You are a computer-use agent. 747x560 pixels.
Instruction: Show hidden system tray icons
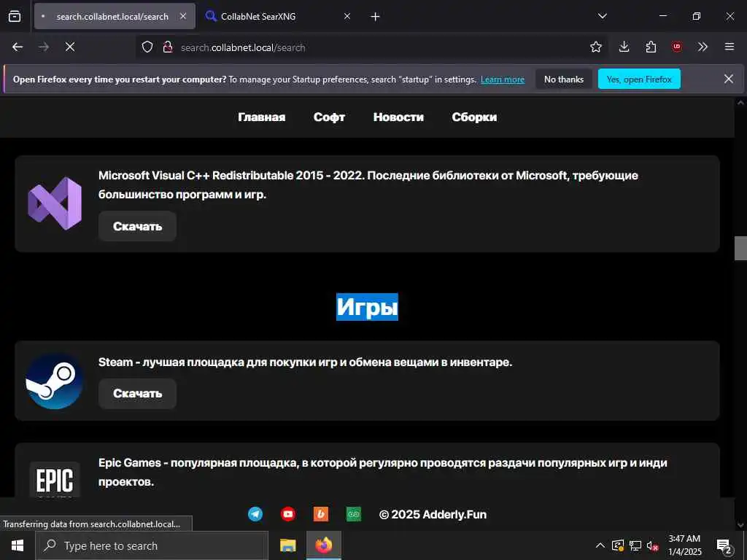(x=600, y=545)
